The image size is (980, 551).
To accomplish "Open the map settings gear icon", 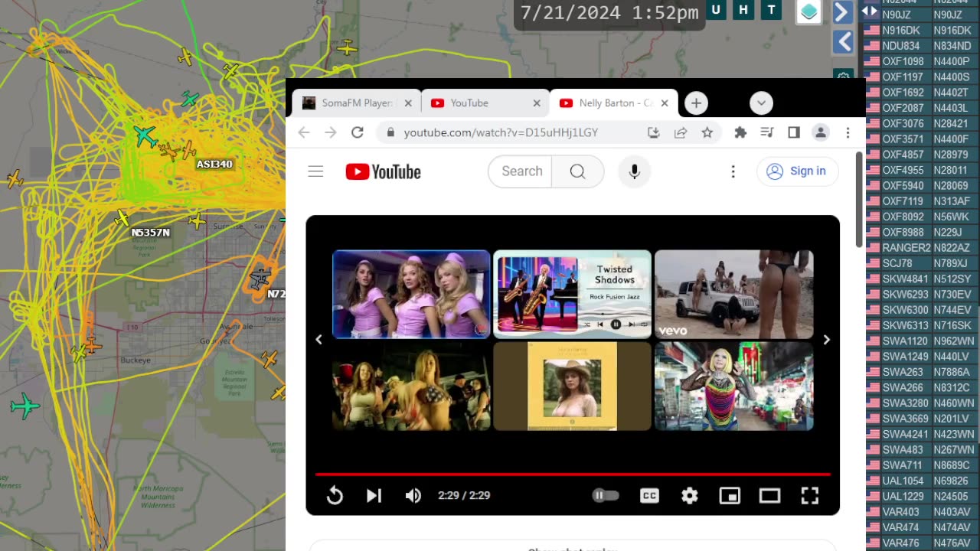I will 843,77.
